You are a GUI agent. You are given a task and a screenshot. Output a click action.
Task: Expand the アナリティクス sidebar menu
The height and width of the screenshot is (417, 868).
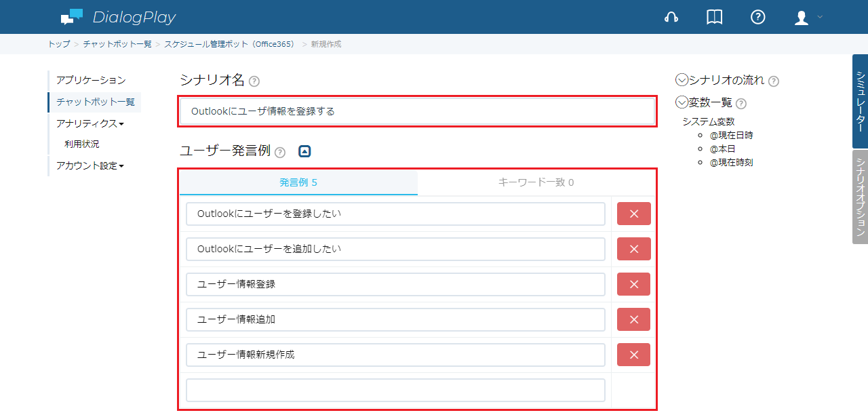pos(90,123)
